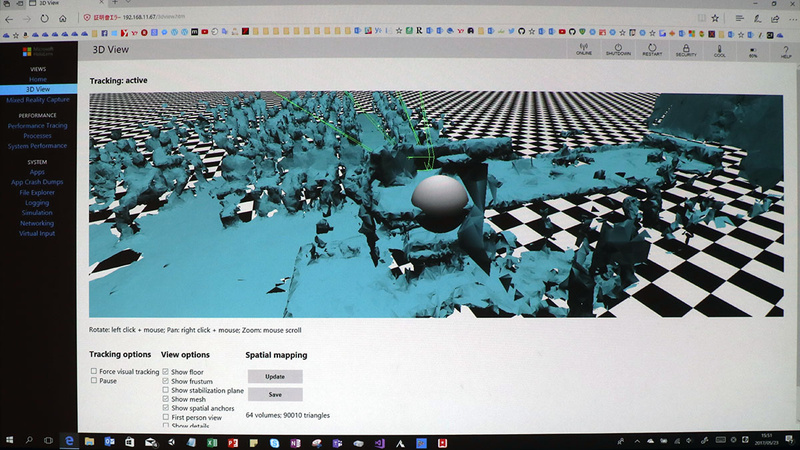The width and height of the screenshot is (800, 450).
Task: Click the Shutdown power icon
Action: 618,49
